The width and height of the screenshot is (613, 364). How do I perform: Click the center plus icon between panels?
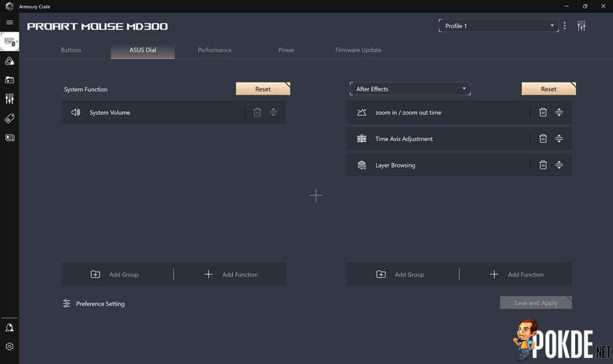[x=316, y=195]
